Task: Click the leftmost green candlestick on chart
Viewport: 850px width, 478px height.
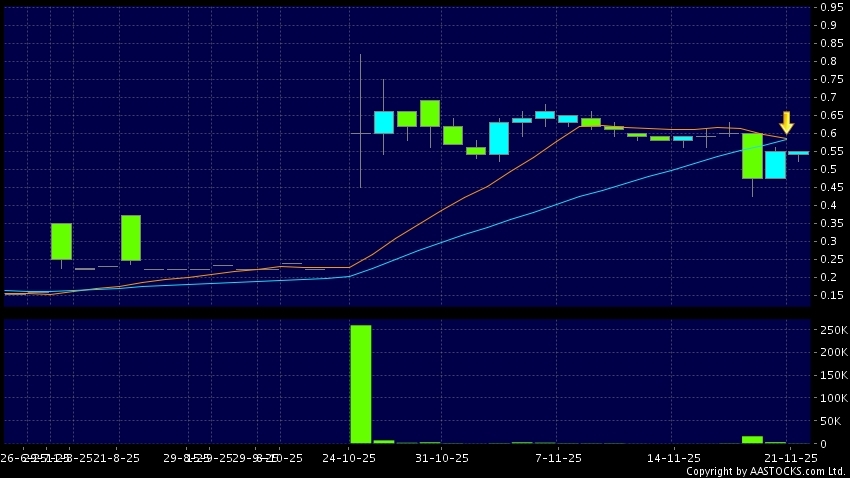Action: click(62, 241)
